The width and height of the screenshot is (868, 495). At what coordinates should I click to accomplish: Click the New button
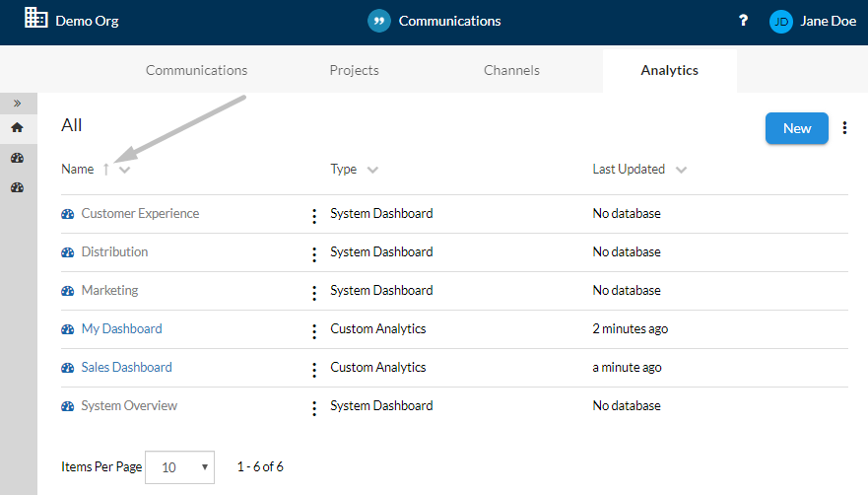[x=797, y=128]
